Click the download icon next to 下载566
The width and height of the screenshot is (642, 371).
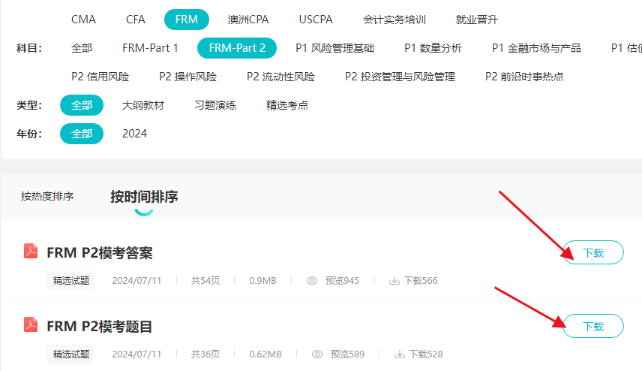pyautogui.click(x=394, y=281)
